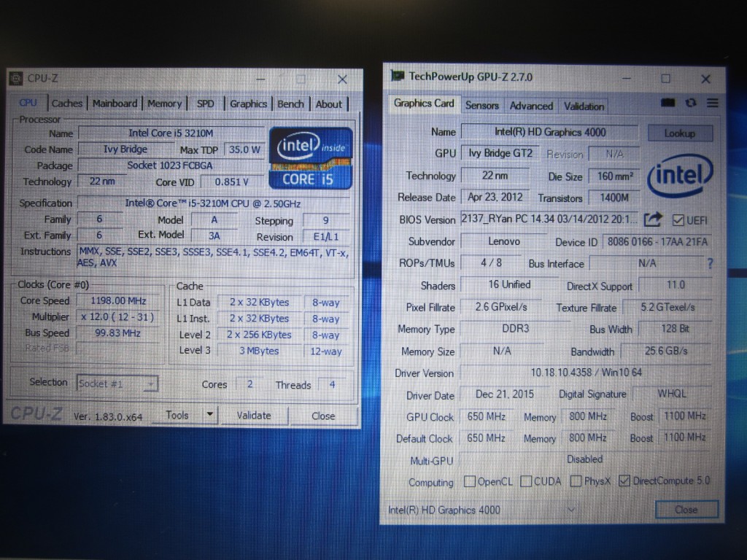
Task: Click the Lookup button
Action: [x=679, y=133]
